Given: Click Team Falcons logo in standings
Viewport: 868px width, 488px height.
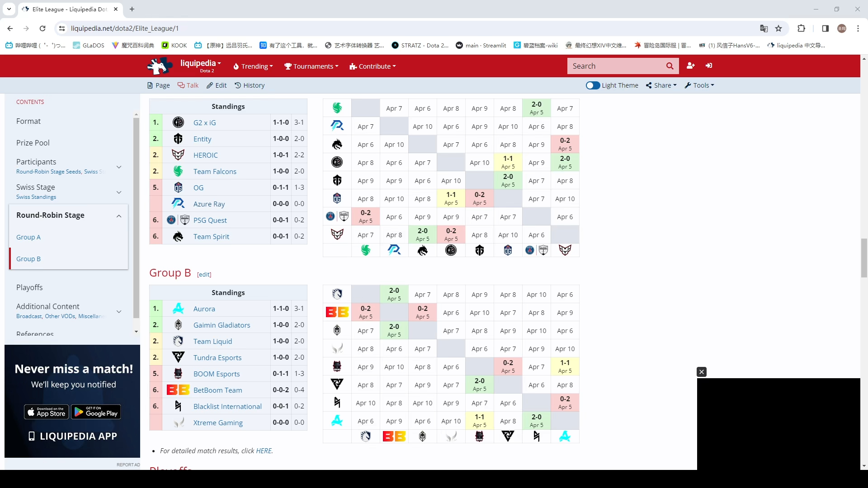Looking at the screenshot, I should point(178,171).
